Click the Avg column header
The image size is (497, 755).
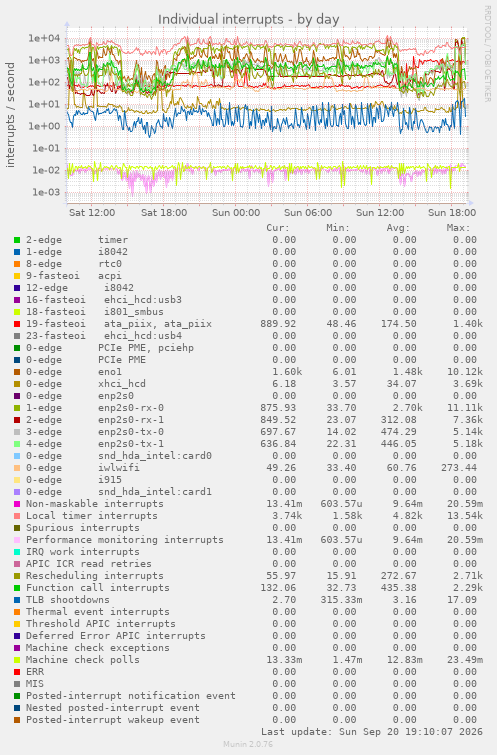pyautogui.click(x=398, y=228)
